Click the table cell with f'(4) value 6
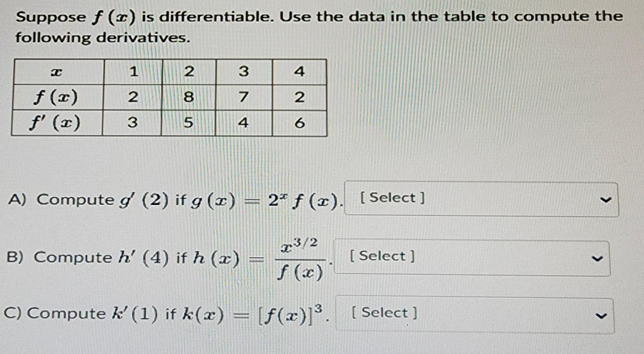Viewport: 644px width, 354px height. 300,123
